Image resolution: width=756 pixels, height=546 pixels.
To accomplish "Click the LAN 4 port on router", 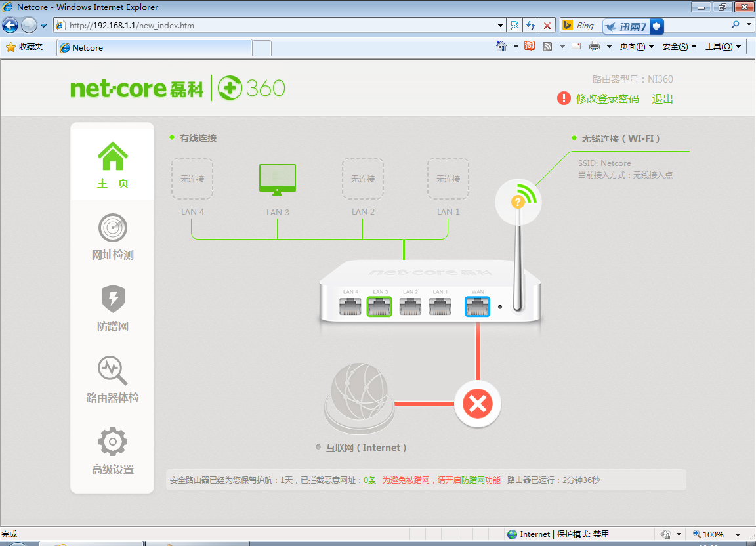I will (x=350, y=306).
